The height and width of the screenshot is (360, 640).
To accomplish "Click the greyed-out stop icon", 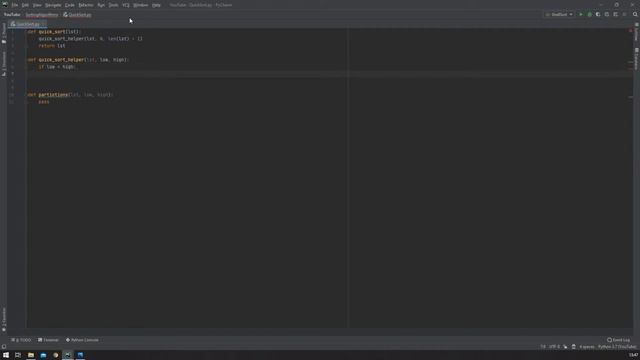I will pyautogui.click(x=624, y=14).
